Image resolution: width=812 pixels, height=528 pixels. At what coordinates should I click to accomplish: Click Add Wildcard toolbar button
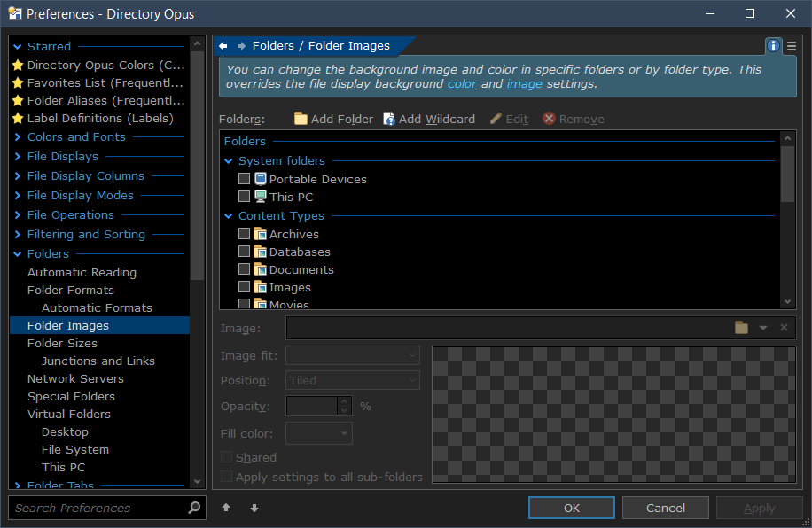[428, 119]
